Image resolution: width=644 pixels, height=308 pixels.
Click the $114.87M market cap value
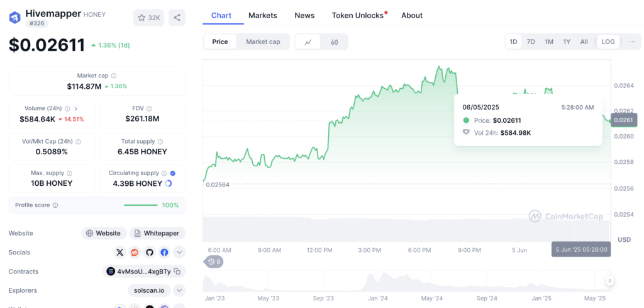(x=84, y=86)
